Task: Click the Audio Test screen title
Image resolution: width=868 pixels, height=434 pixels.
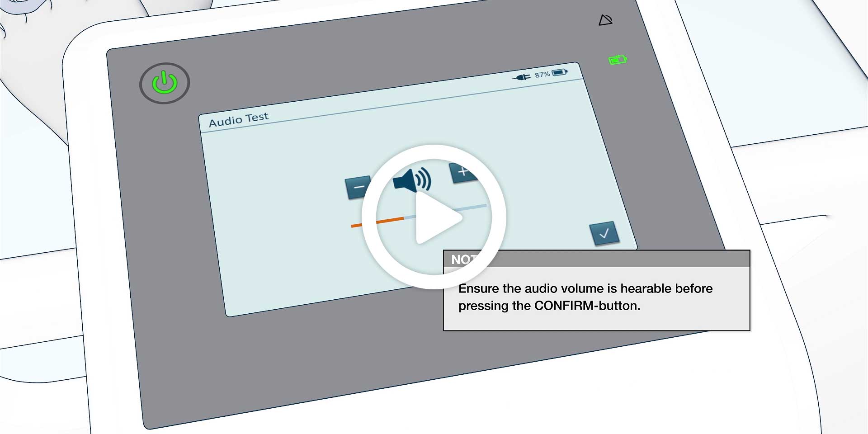Action: point(239,120)
